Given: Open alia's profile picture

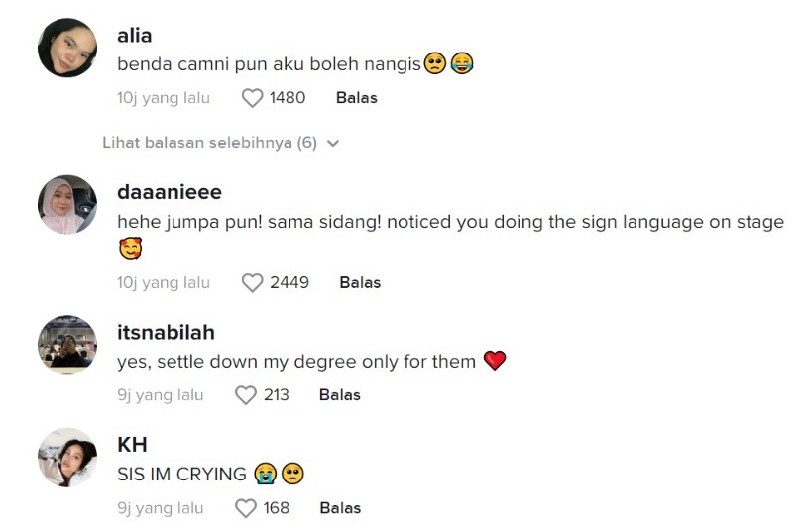Looking at the screenshot, I should [x=67, y=48].
